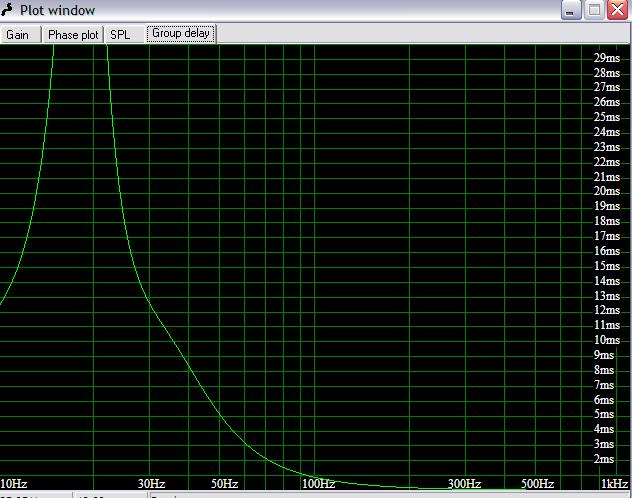Click the 300Hz frequency axis label

[465, 483]
